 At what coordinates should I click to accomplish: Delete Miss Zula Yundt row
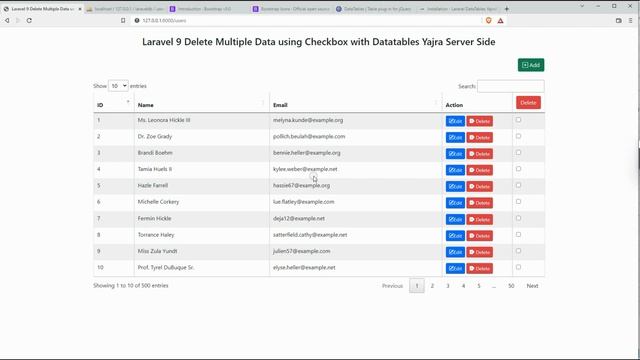[x=480, y=252]
